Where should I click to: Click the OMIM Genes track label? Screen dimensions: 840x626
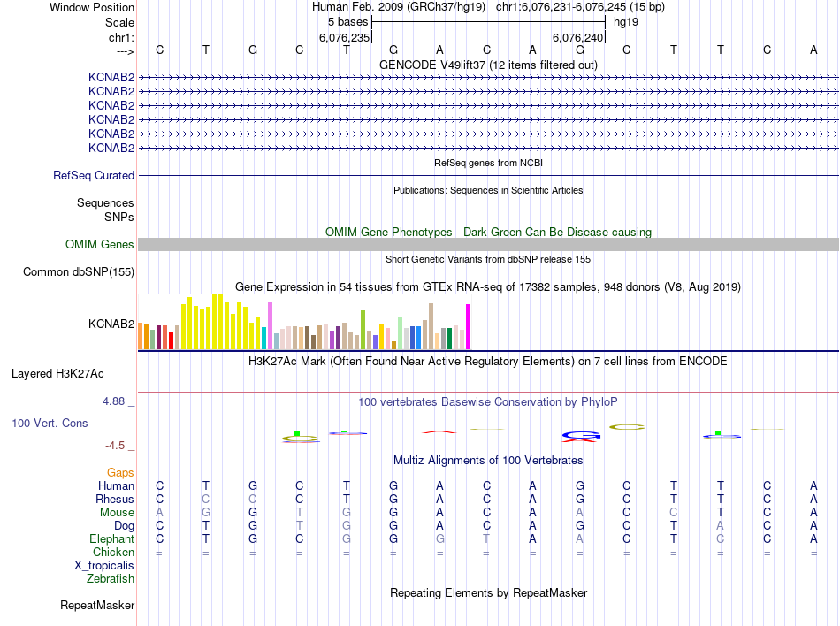[x=100, y=245]
